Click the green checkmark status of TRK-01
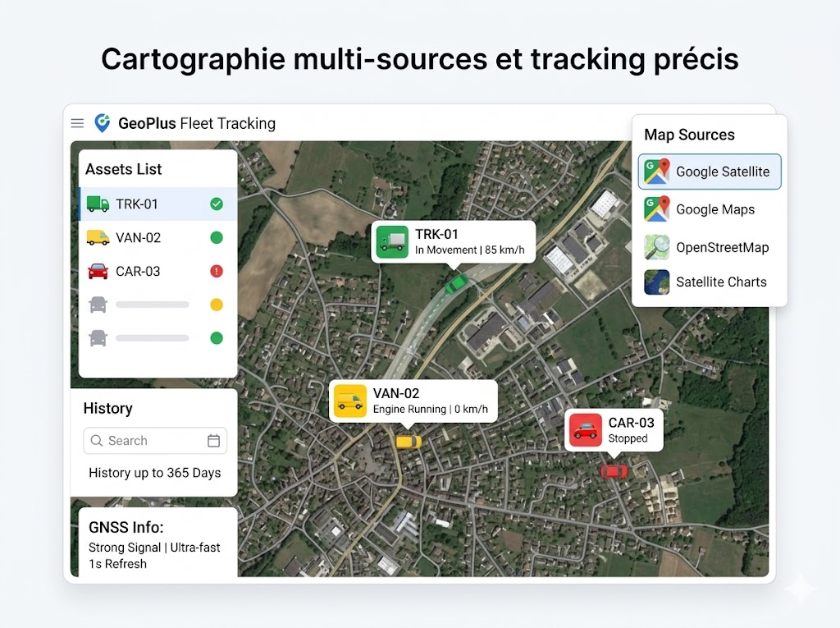Viewport: 840px width, 628px height. (217, 204)
